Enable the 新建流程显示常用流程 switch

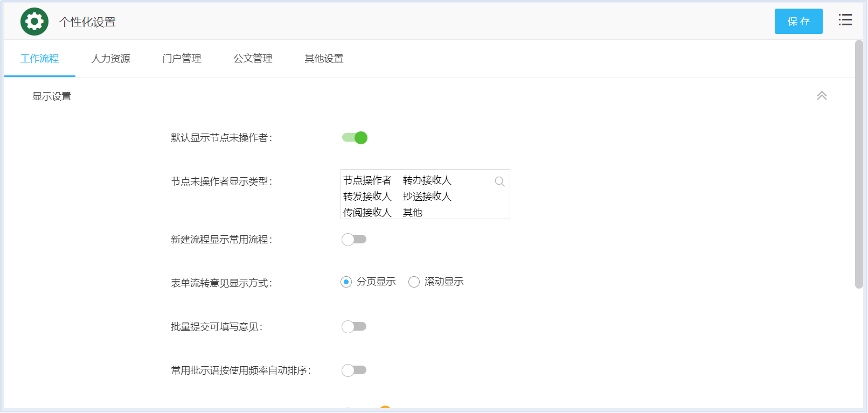(354, 239)
